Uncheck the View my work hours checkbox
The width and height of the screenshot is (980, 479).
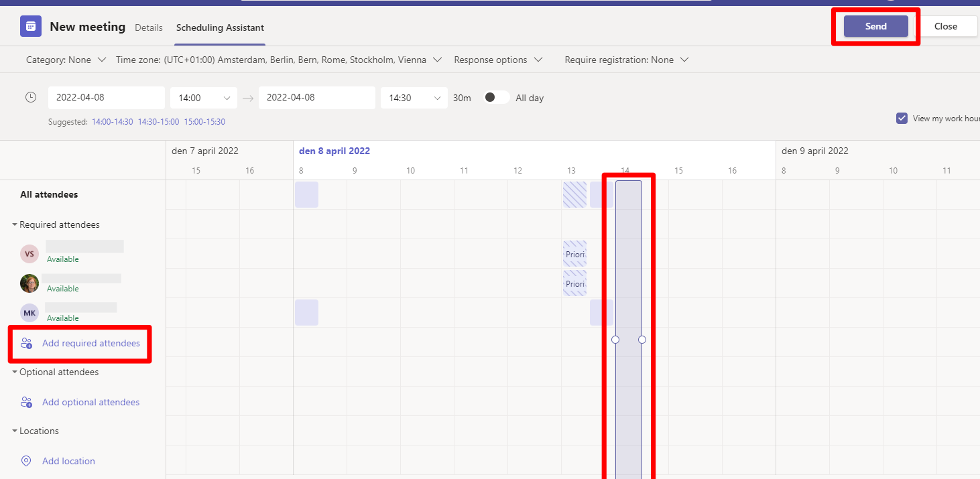902,119
